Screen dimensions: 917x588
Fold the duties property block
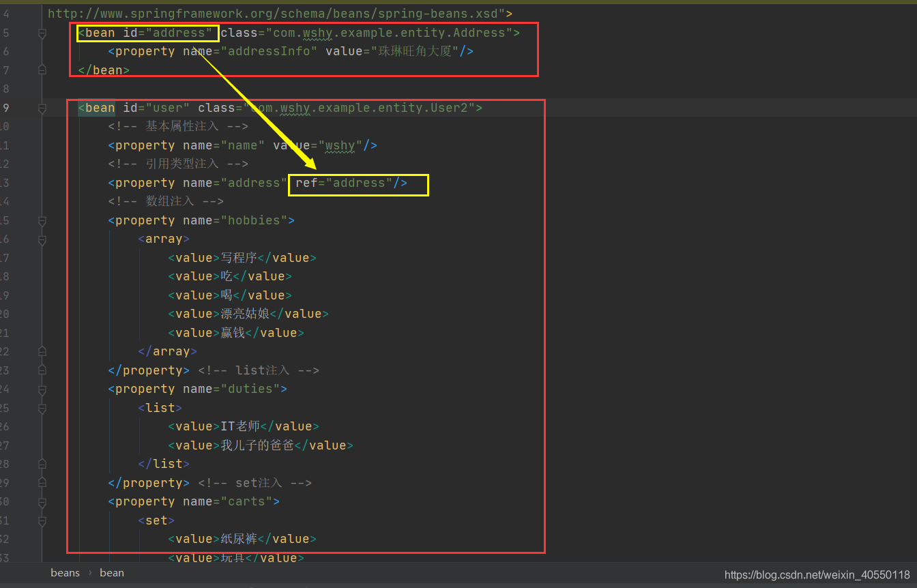tap(42, 389)
